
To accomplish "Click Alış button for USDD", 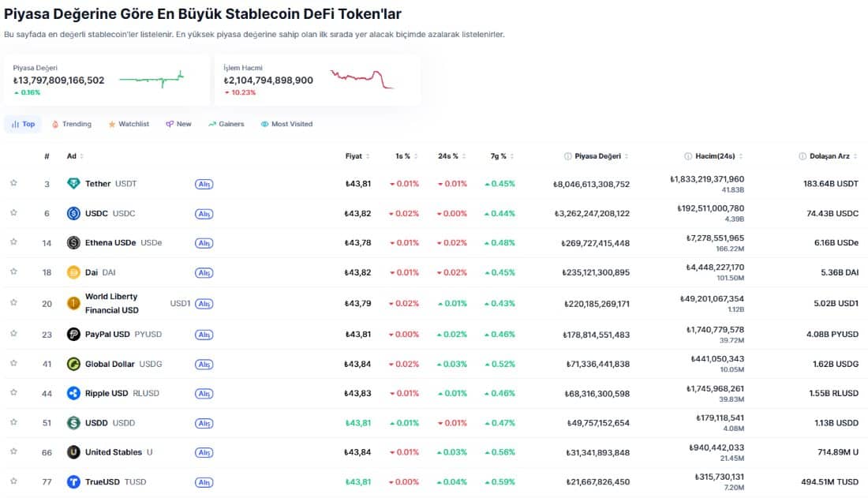I will click(x=204, y=424).
